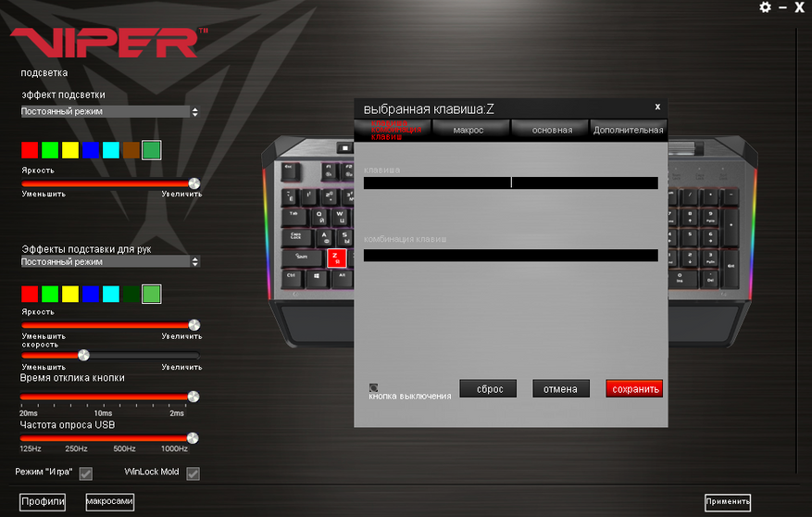Select the red backlight color swatch
This screenshot has height=517, width=812.
pyautogui.click(x=30, y=150)
